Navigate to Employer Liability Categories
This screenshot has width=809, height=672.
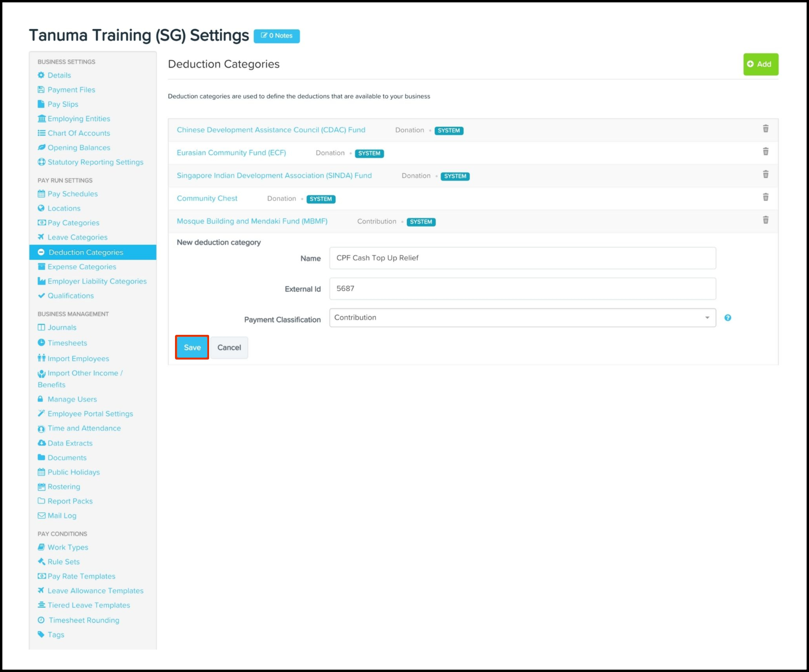pyautogui.click(x=97, y=281)
